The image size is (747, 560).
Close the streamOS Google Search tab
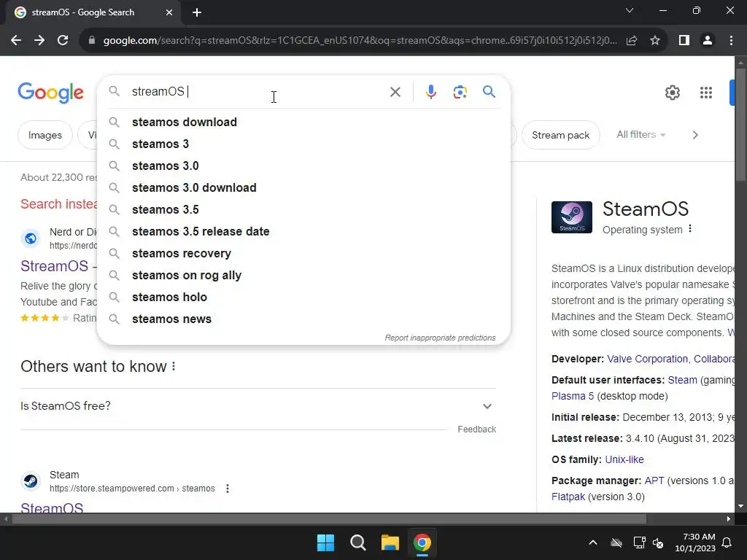coord(169,13)
